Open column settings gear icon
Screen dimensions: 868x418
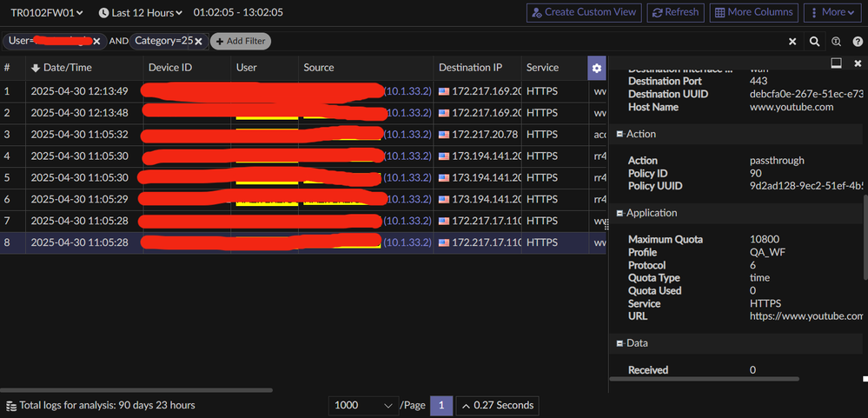[x=596, y=68]
